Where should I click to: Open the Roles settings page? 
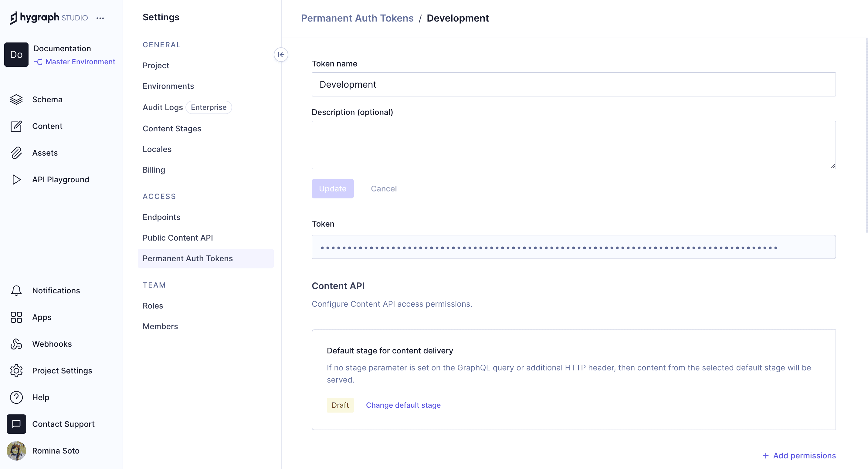(153, 305)
